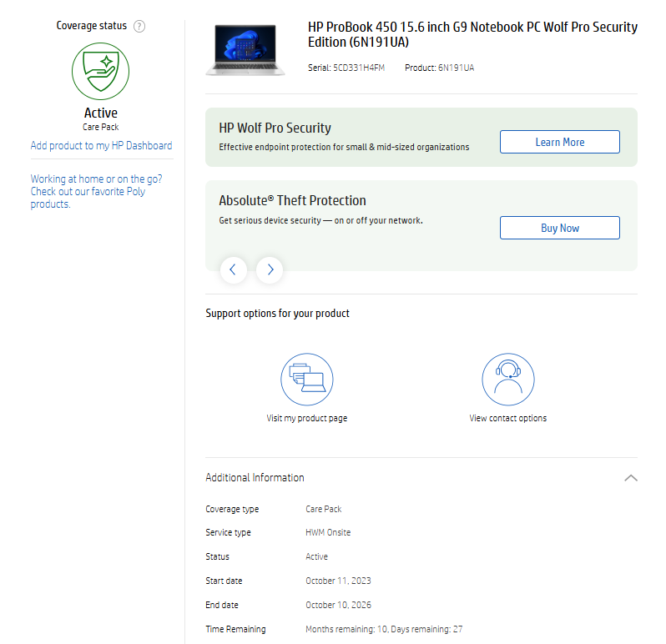Click the End date value October 10, 2026
Image resolution: width=666 pixels, height=644 pixels.
click(x=338, y=605)
